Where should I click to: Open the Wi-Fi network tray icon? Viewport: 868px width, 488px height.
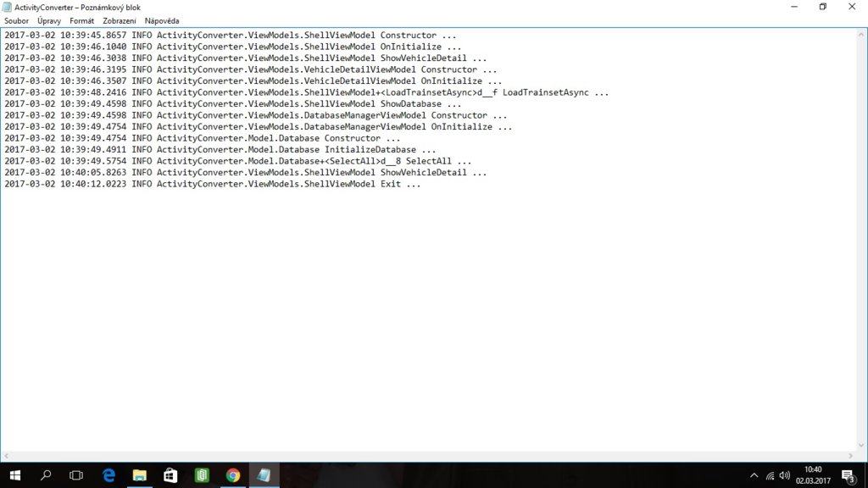770,475
